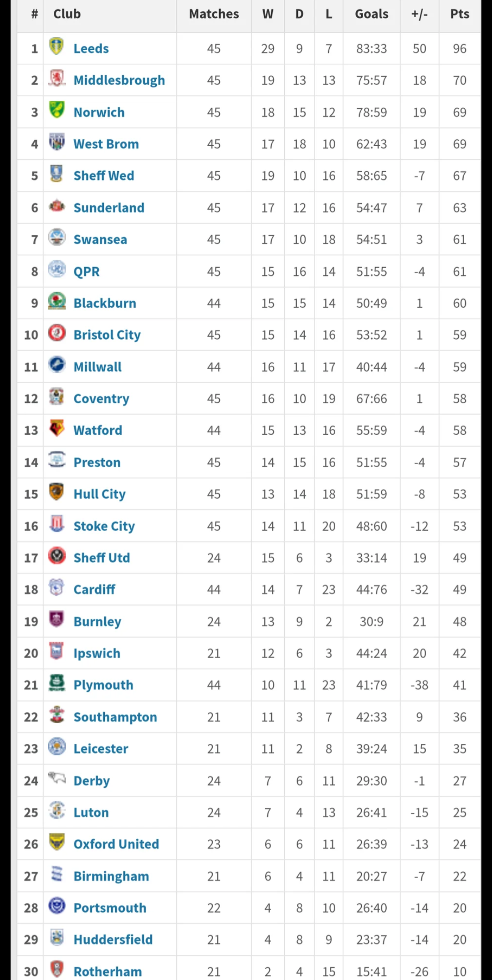
Task: Click the Burnley claret crest icon
Action: 56,619
